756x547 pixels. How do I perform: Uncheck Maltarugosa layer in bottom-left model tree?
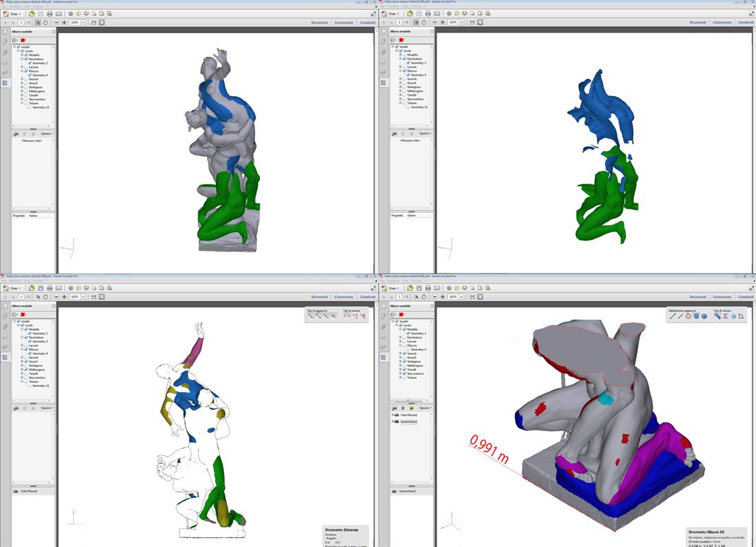click(26, 369)
